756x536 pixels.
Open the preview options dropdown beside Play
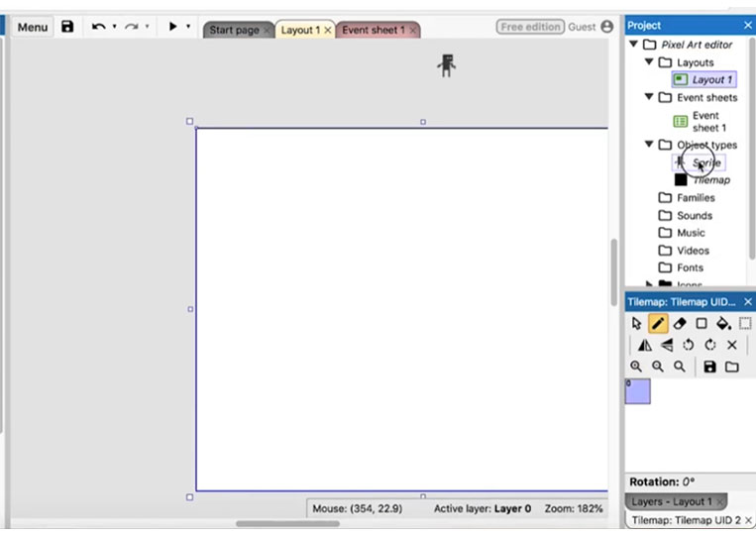click(188, 27)
